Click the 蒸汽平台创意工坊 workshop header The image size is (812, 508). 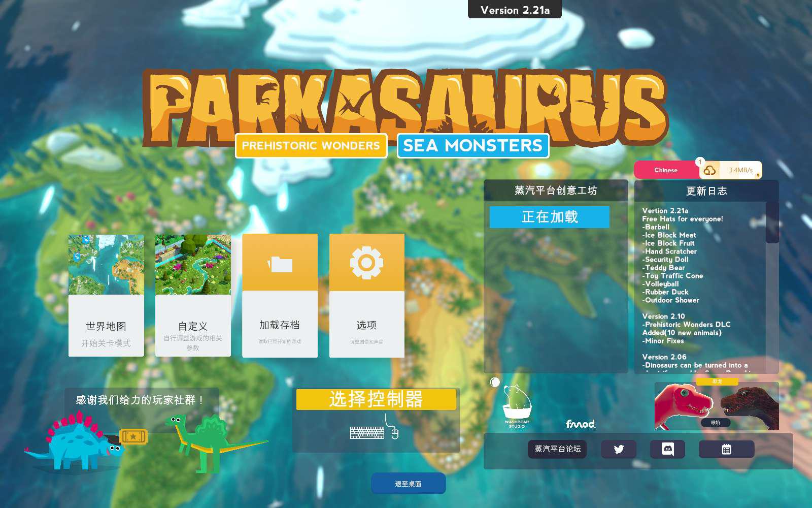tap(556, 190)
